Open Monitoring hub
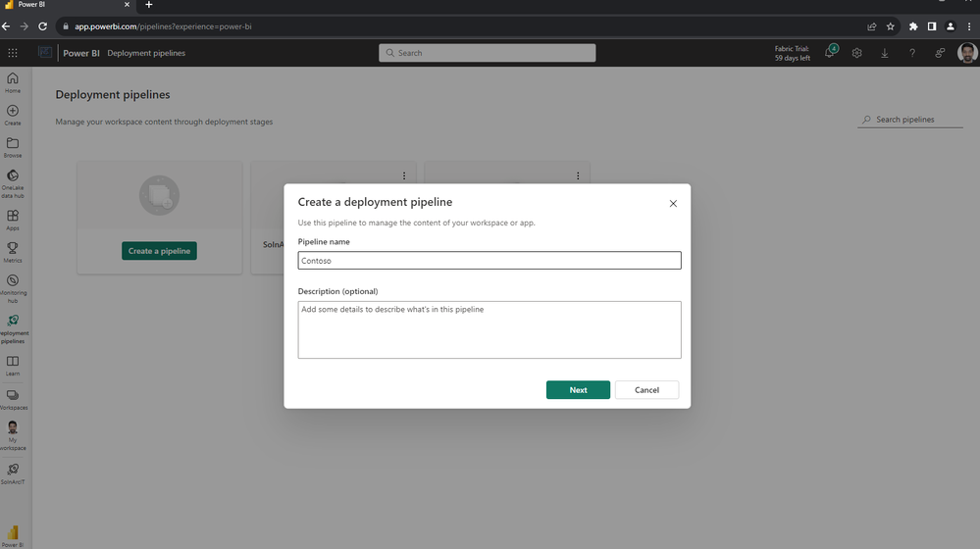 tap(13, 288)
